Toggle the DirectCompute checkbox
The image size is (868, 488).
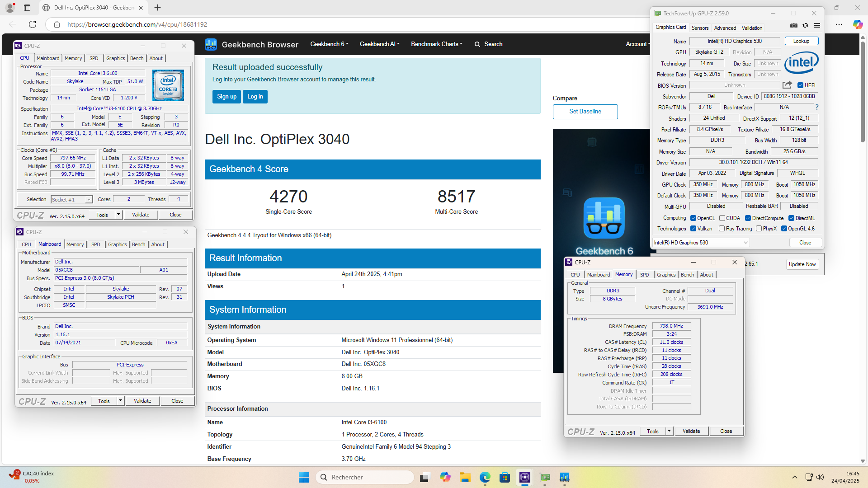pyautogui.click(x=748, y=218)
